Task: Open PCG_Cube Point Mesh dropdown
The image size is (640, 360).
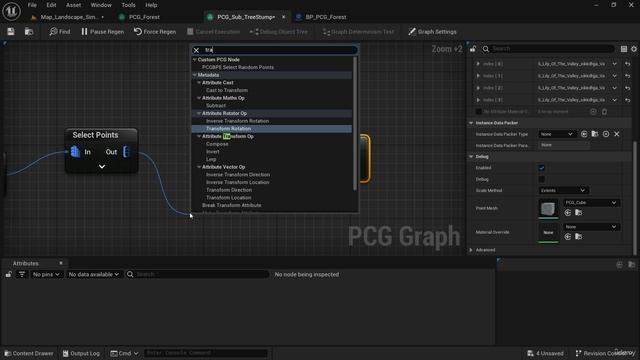Action: [x=591, y=202]
